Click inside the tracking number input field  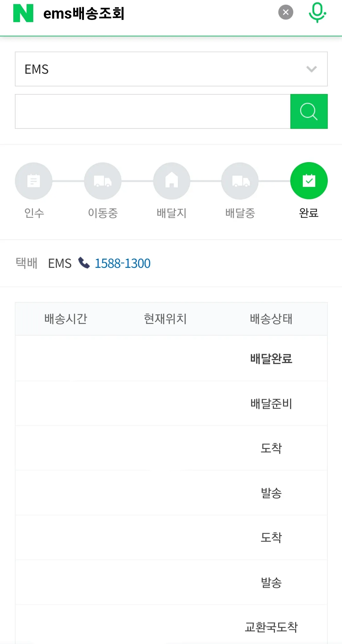pyautogui.click(x=152, y=111)
